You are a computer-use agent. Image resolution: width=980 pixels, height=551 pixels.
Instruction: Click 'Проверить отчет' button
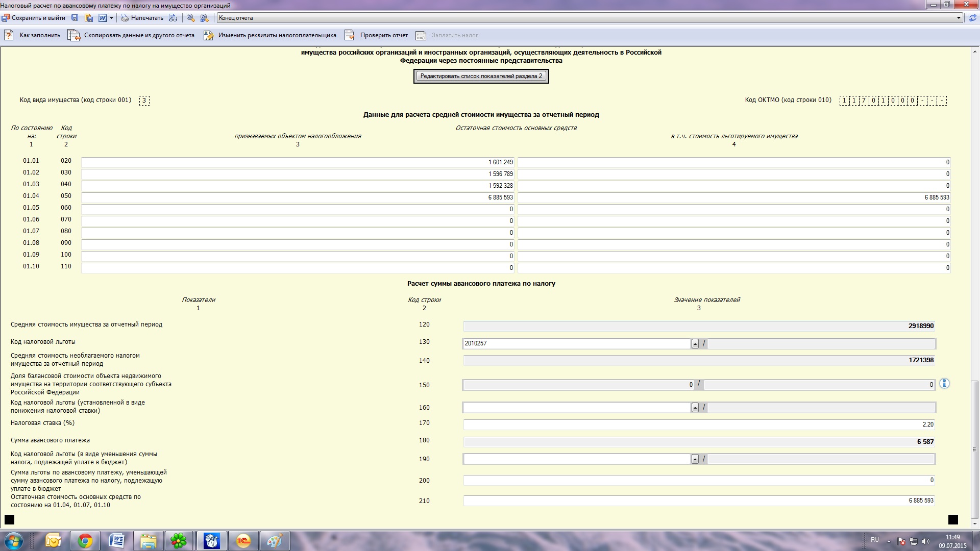[377, 35]
